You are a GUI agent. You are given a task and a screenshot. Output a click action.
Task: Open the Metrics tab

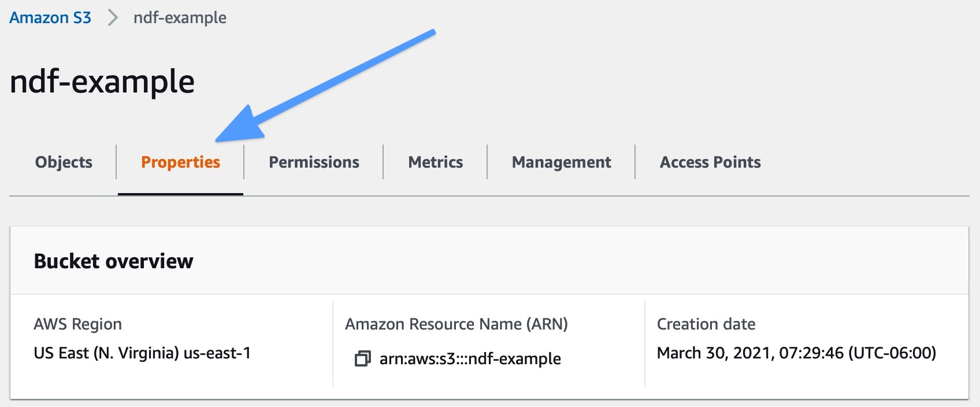(435, 162)
